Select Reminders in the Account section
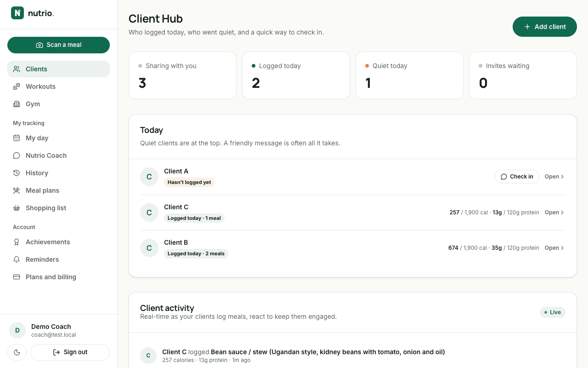The height and width of the screenshot is (368, 588). point(58,259)
